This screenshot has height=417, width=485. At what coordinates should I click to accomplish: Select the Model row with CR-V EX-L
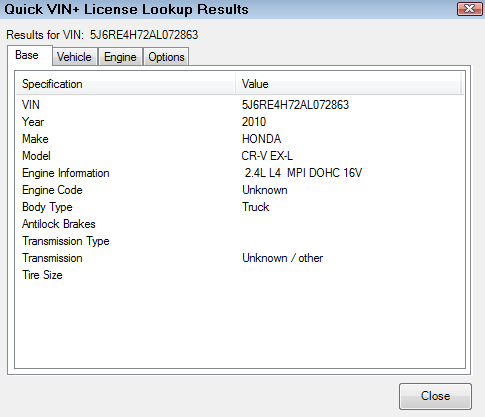tap(240, 156)
